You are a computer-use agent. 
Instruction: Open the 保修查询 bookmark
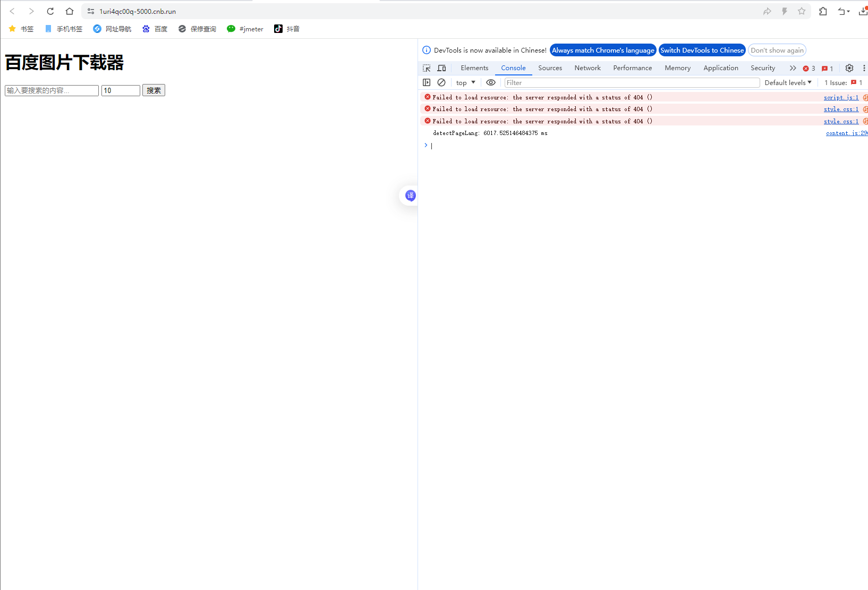(197, 29)
